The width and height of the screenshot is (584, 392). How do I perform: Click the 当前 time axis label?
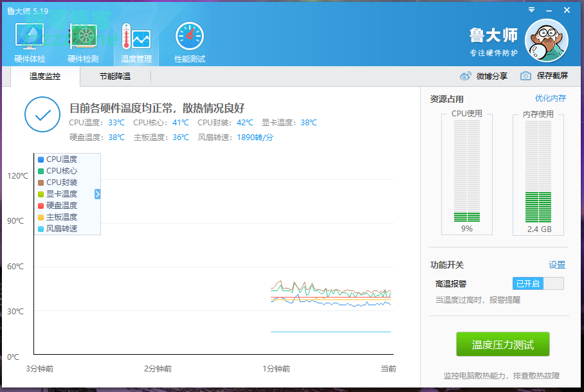(388, 369)
